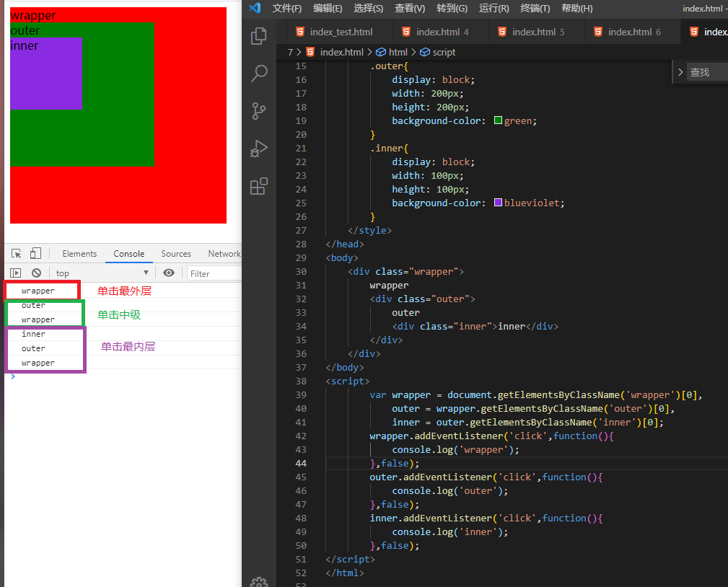The image size is (728, 587).
Task: Activate DevTools inspect element picker
Action: click(17, 253)
